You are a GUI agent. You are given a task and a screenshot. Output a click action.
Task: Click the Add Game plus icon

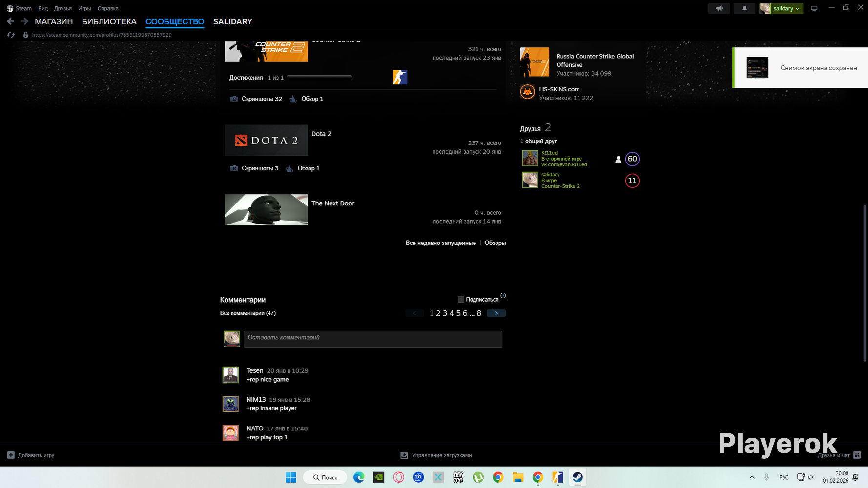click(11, 455)
